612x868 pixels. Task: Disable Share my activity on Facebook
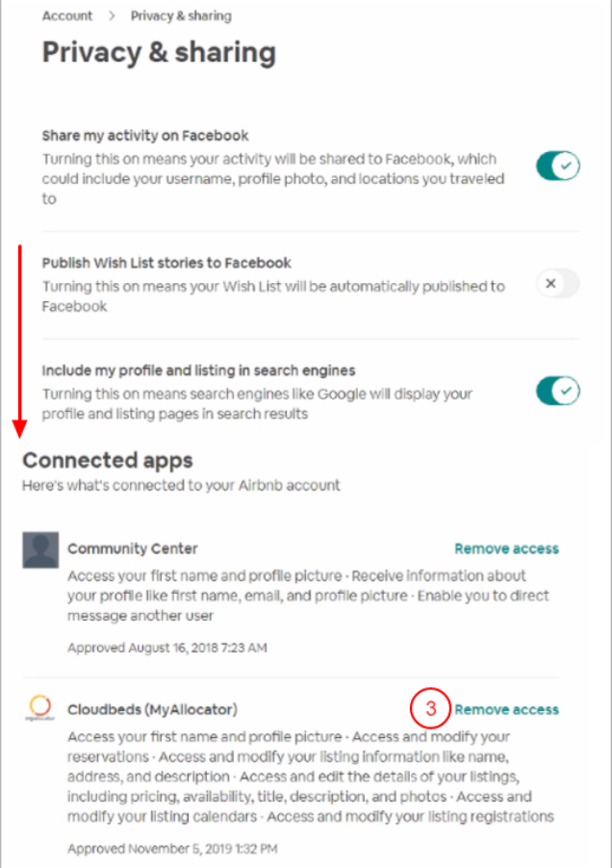pos(557,166)
